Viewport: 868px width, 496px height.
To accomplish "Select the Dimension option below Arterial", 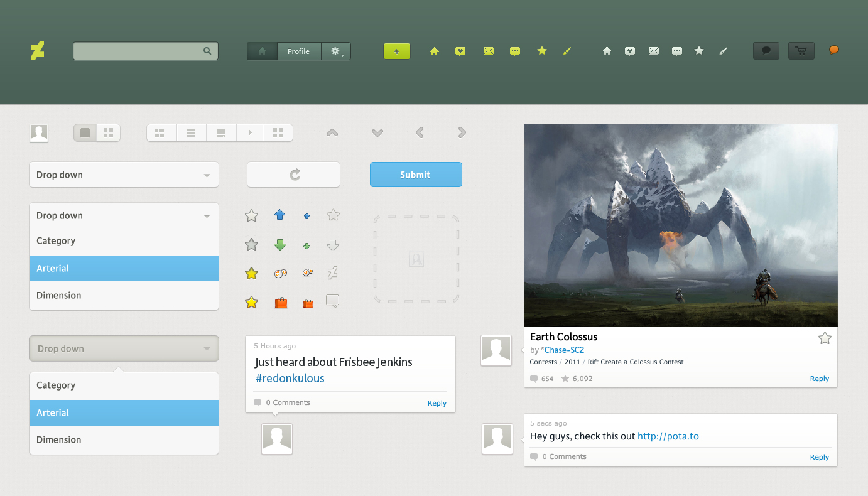I will click(x=124, y=295).
